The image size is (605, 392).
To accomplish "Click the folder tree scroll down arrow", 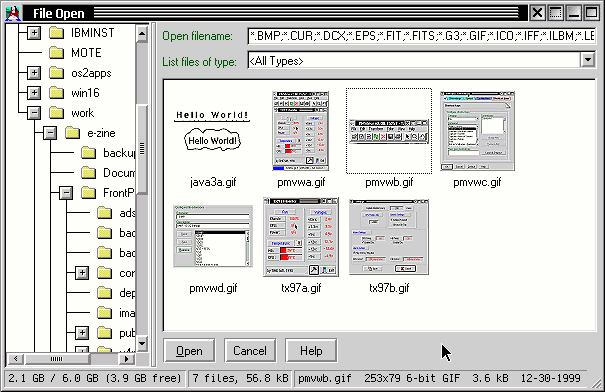I will (142, 343).
